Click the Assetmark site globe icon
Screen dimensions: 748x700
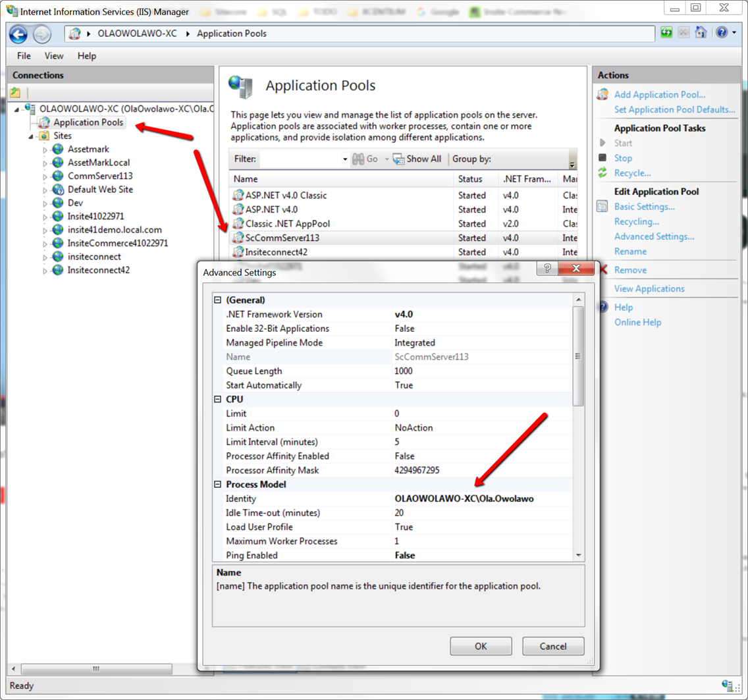pos(58,149)
